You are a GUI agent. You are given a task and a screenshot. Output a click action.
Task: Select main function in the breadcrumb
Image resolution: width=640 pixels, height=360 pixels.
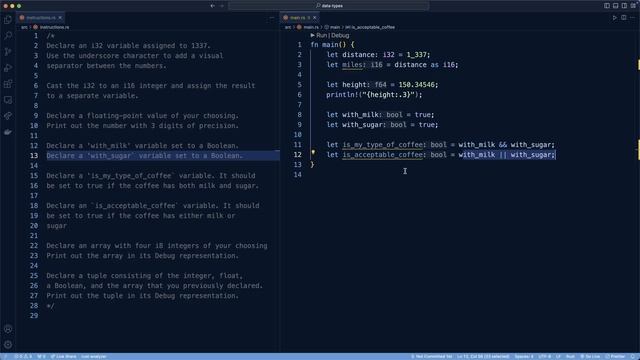pos(332,27)
